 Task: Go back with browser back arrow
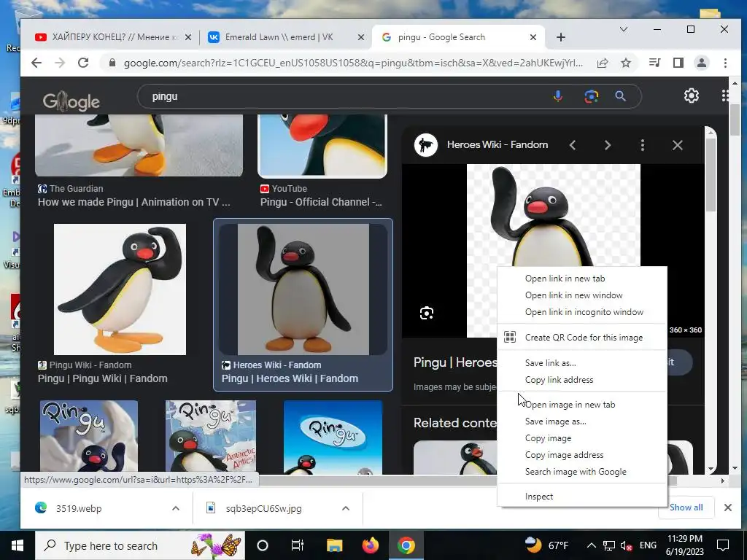point(36,63)
